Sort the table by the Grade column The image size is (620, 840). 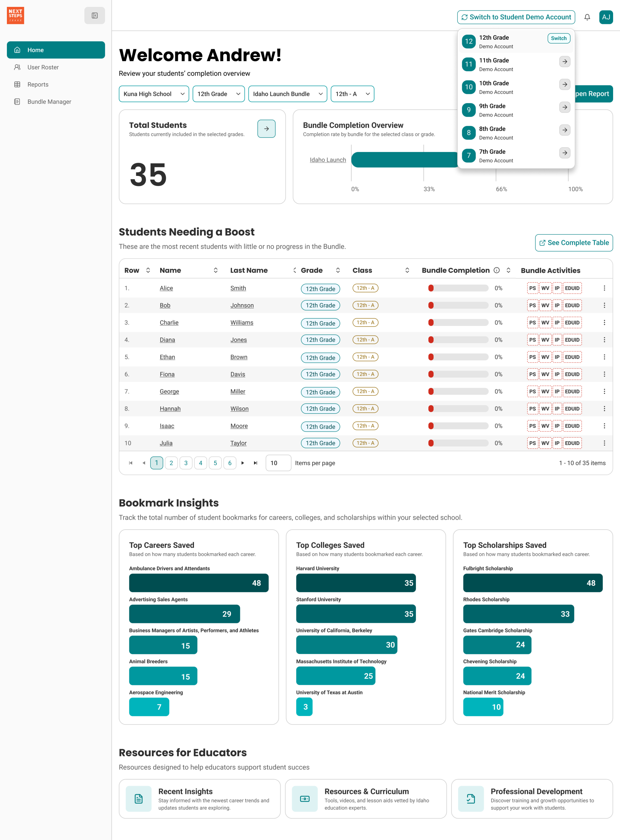(x=338, y=270)
